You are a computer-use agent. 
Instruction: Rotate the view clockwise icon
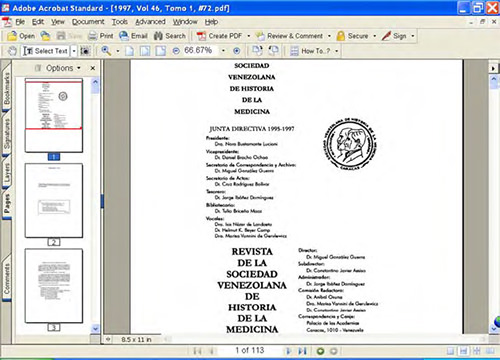[257, 51]
